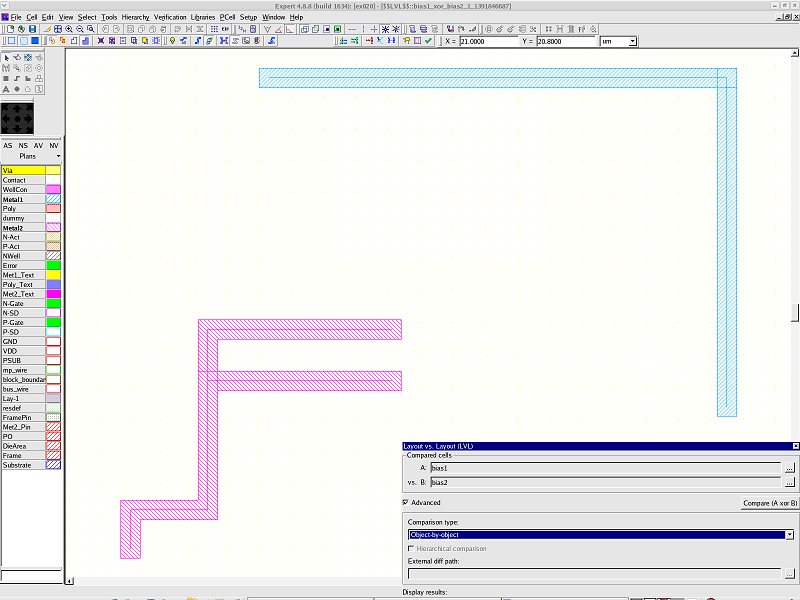The width and height of the screenshot is (800, 600).
Task: Toggle the NV layer visibility button
Action: [54, 146]
